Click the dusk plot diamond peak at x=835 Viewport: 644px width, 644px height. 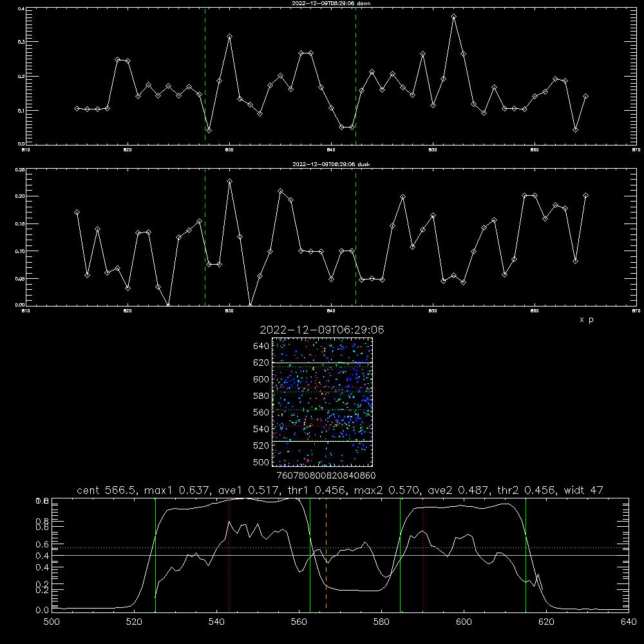pos(281,191)
